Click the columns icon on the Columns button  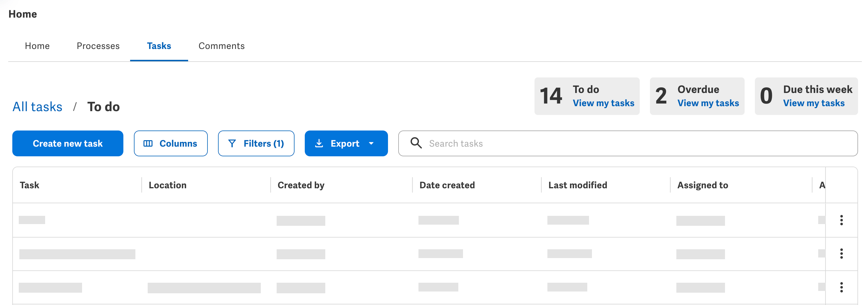tap(149, 143)
